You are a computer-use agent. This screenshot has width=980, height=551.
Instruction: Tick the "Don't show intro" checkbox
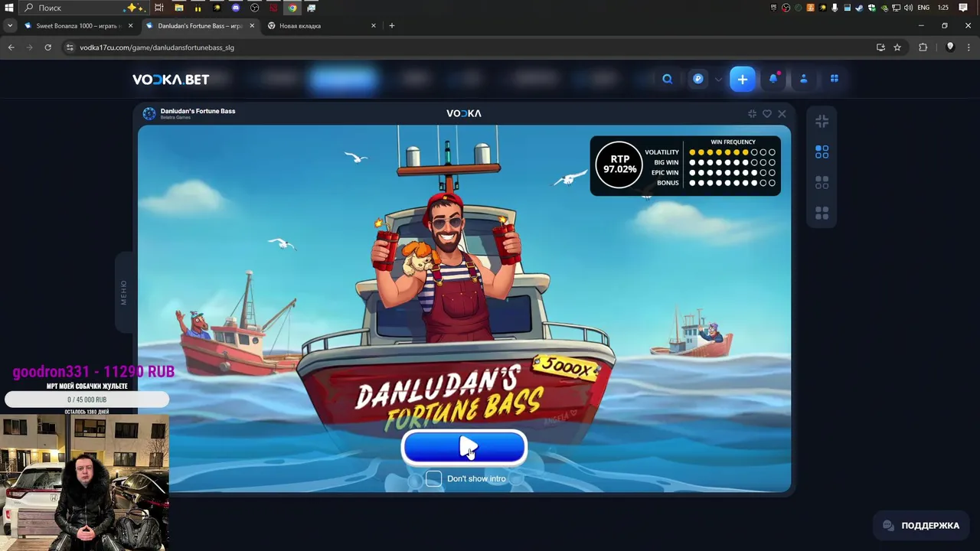(433, 478)
